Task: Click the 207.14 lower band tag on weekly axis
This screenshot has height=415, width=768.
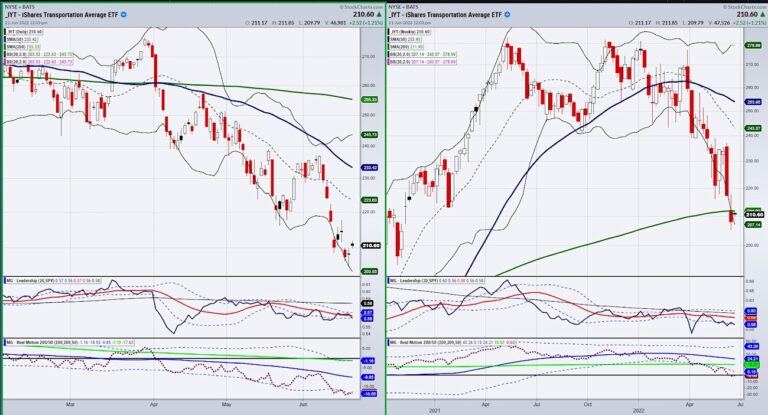Action: [x=753, y=224]
